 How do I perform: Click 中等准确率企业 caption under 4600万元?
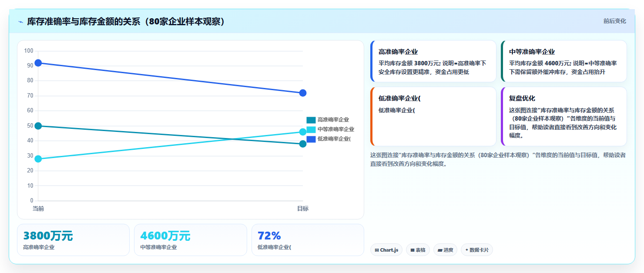[x=158, y=247]
